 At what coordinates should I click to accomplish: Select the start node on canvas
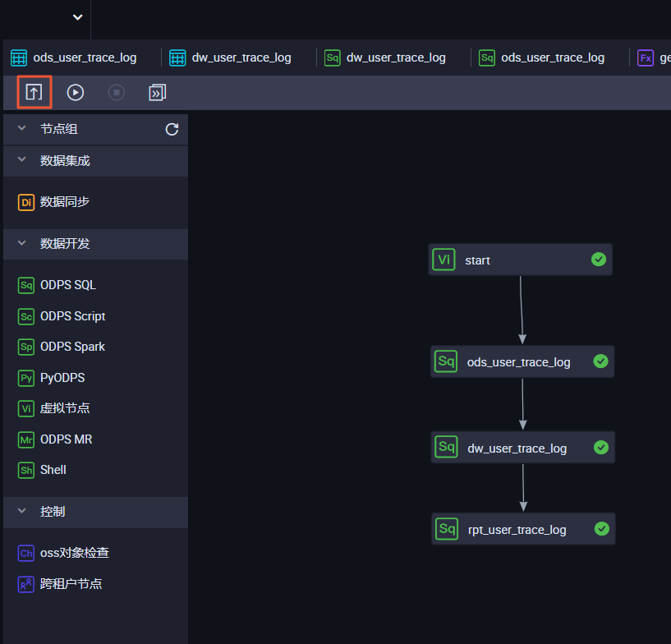tap(521, 260)
